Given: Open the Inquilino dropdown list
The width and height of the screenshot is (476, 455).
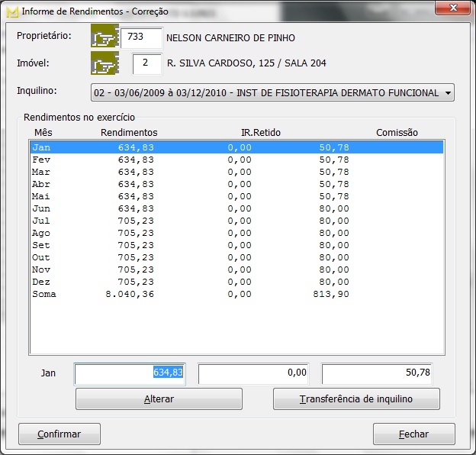Looking at the screenshot, I should 447,93.
